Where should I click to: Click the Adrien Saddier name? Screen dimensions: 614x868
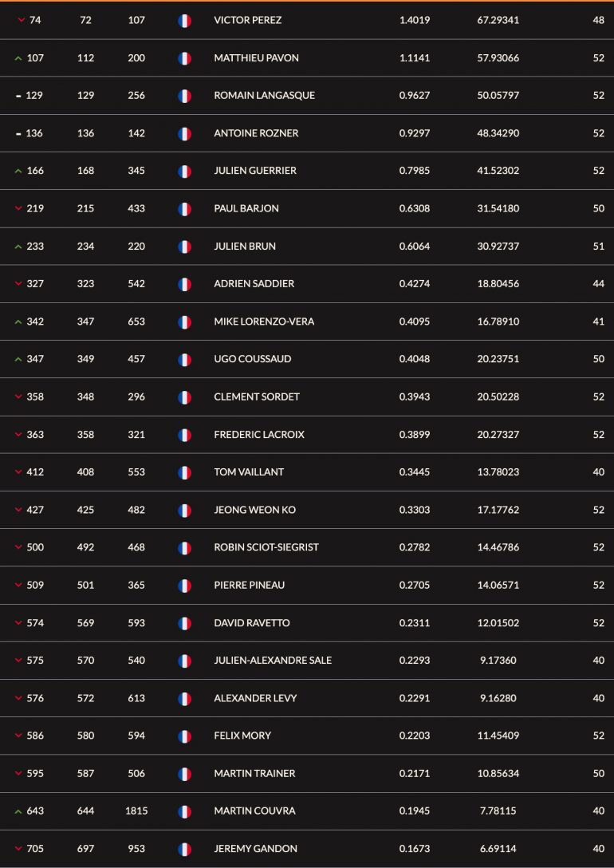pyautogui.click(x=254, y=283)
